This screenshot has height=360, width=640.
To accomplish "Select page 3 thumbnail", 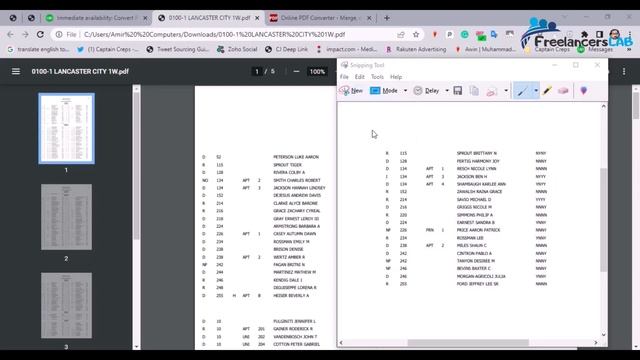I will pos(67,305).
